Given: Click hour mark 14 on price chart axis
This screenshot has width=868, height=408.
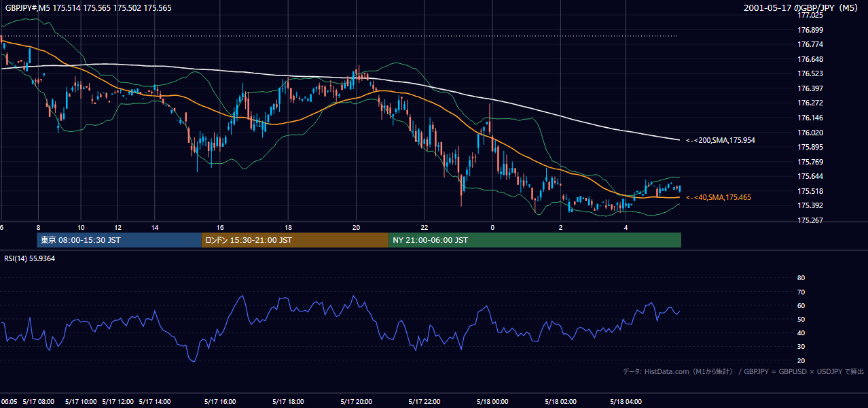Looking at the screenshot, I should pos(155,227).
